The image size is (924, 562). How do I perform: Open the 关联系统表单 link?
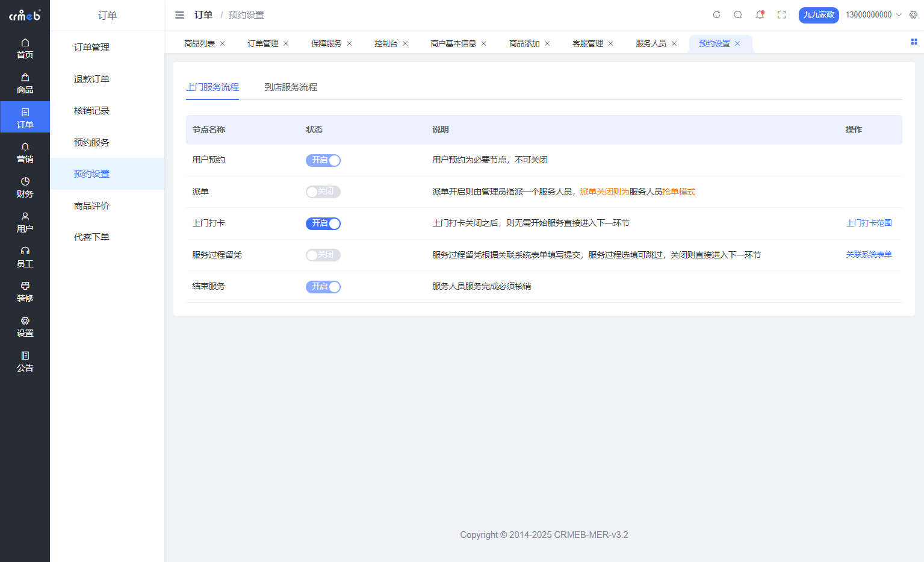point(869,254)
